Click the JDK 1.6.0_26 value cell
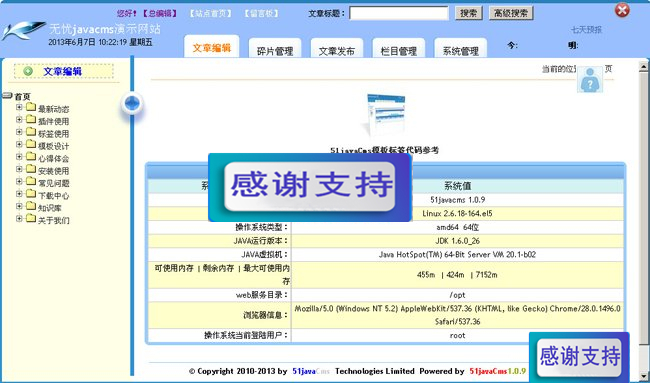 pyautogui.click(x=458, y=241)
